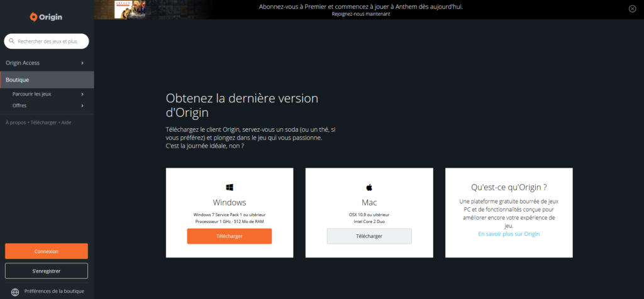Select the Boutique menu item
Viewport: 644px width, 299px height.
coord(47,80)
